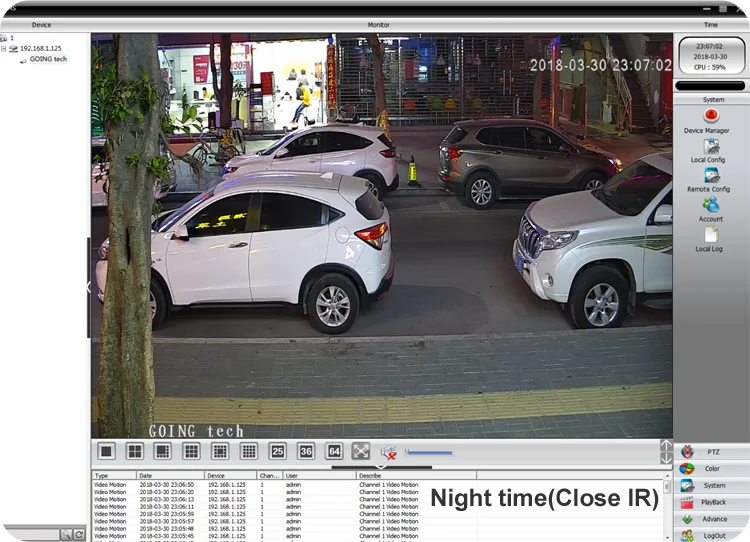Toggle the muted audio speaker
This screenshot has height=542, width=750.
pyautogui.click(x=389, y=452)
